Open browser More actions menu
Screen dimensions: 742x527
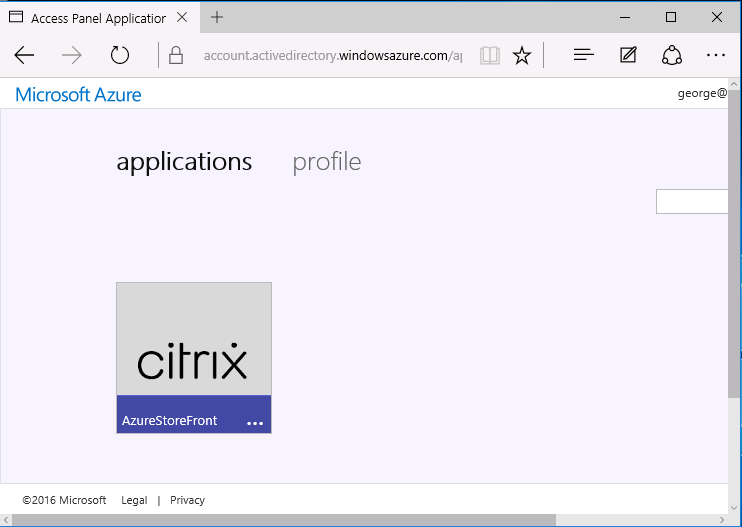pos(716,56)
